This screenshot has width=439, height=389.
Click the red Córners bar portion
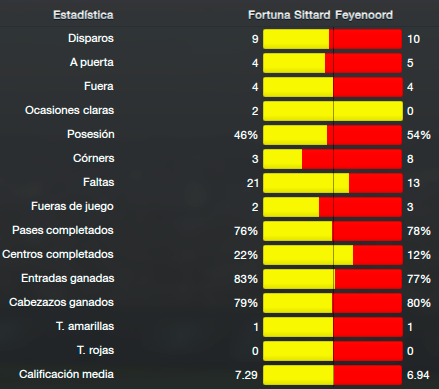tap(352, 159)
